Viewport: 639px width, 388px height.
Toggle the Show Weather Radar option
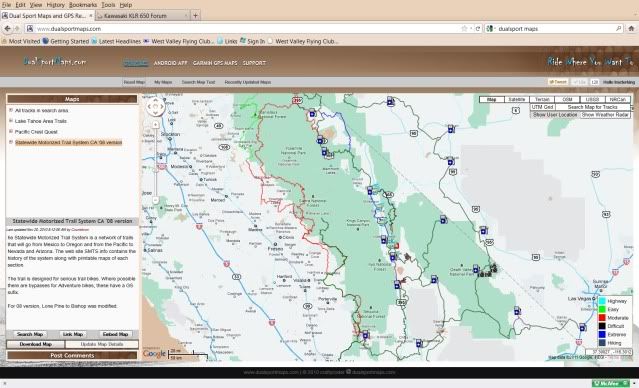[x=605, y=115]
